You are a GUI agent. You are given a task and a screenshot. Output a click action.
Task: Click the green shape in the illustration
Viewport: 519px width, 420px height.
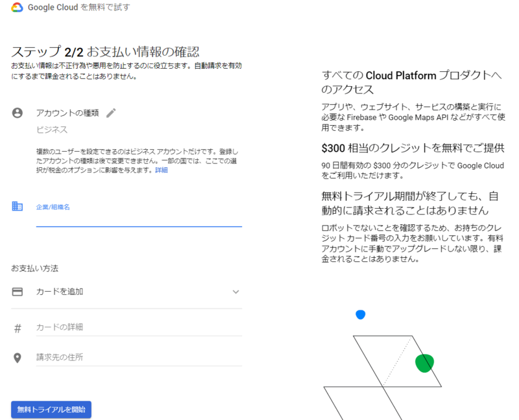coord(424,364)
